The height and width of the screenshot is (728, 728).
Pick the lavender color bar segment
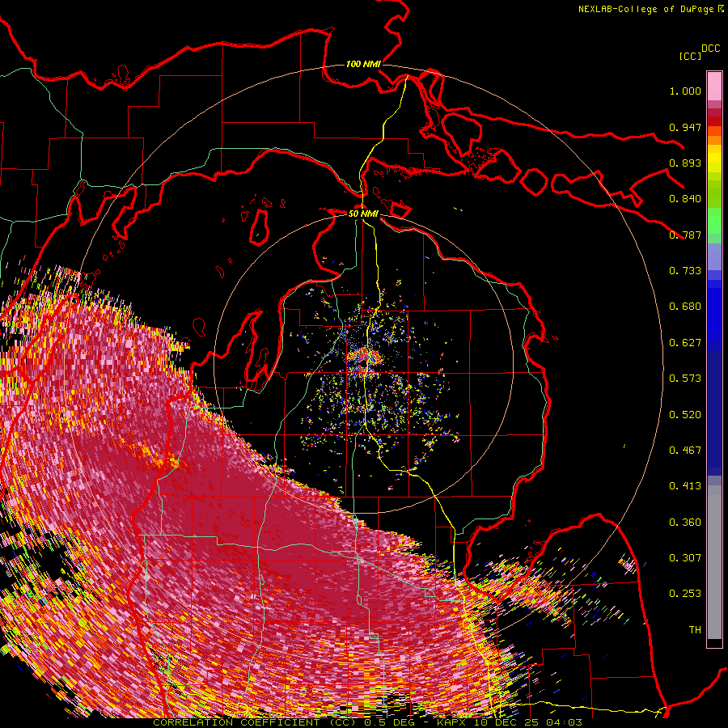pos(714,256)
